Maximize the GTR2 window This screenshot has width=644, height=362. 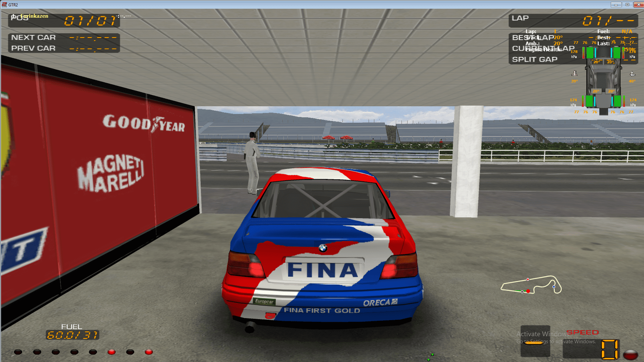click(x=627, y=5)
